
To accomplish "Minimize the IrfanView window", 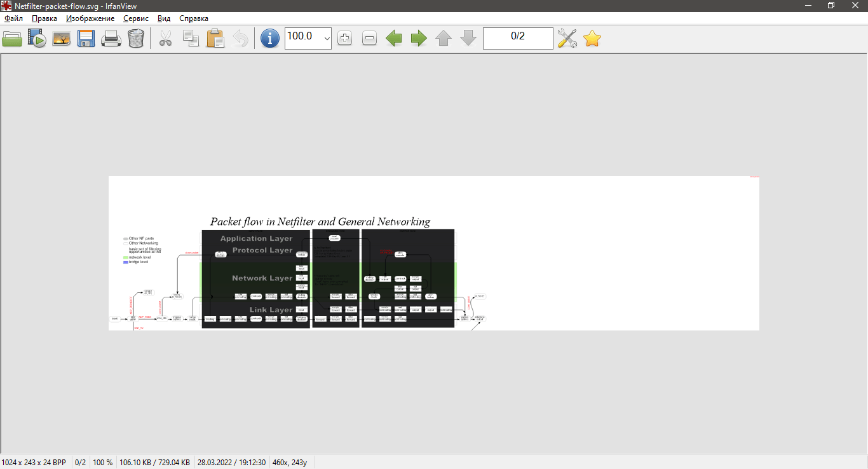I will [809, 6].
